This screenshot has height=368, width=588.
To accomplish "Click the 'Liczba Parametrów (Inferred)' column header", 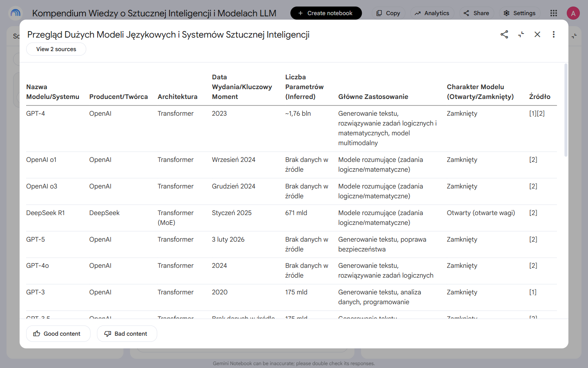I will tap(305, 87).
